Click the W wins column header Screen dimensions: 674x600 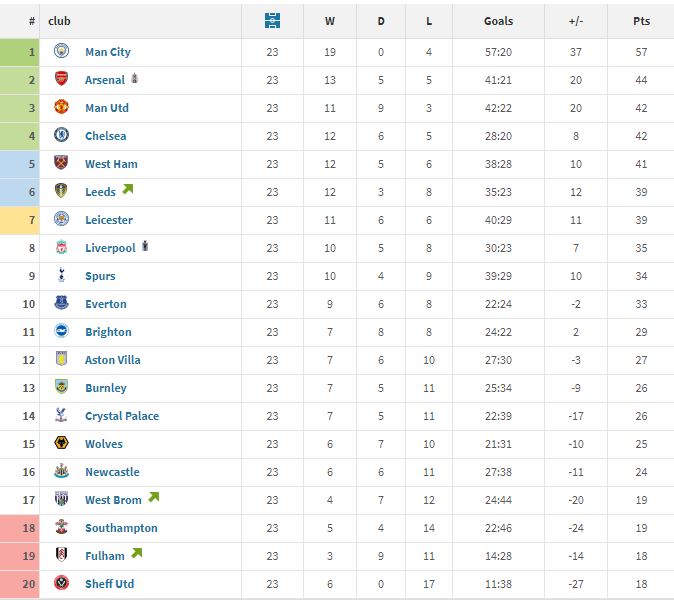330,21
